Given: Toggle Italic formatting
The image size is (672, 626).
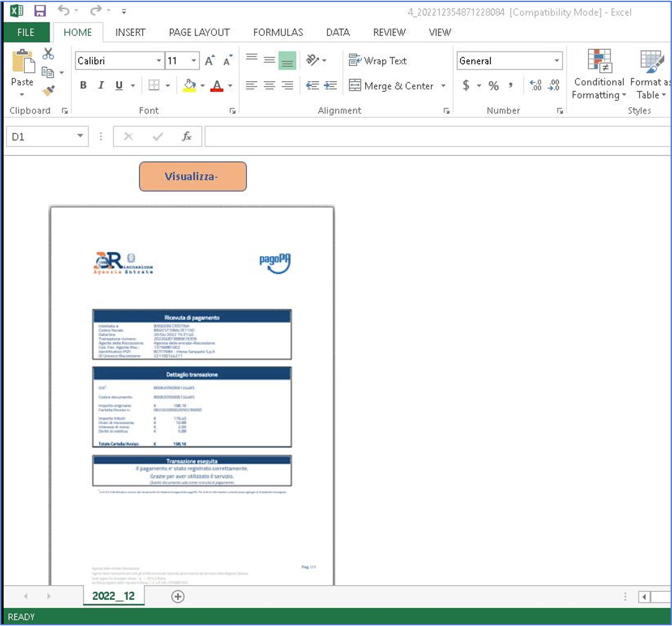Looking at the screenshot, I should point(101,86).
